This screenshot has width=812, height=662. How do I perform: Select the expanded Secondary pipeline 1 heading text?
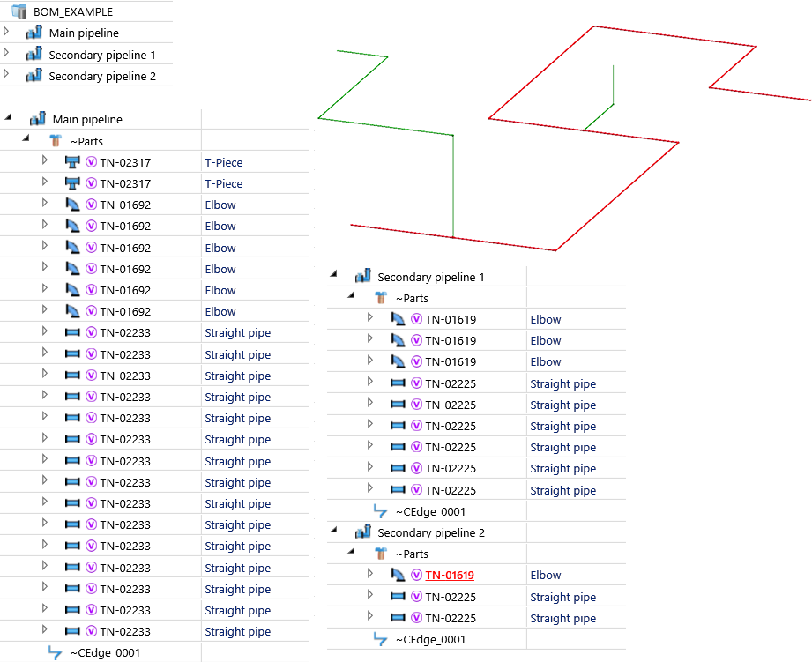[431, 278]
